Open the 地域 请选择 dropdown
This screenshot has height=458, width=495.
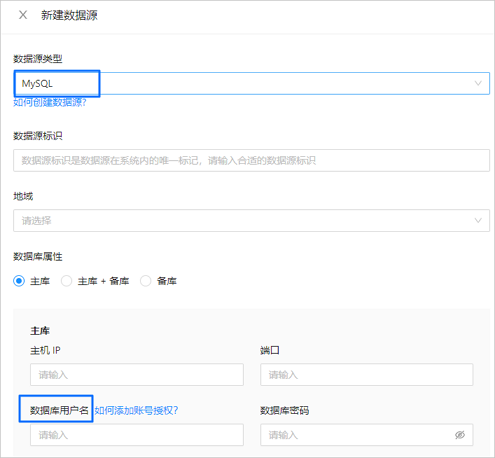click(x=251, y=220)
